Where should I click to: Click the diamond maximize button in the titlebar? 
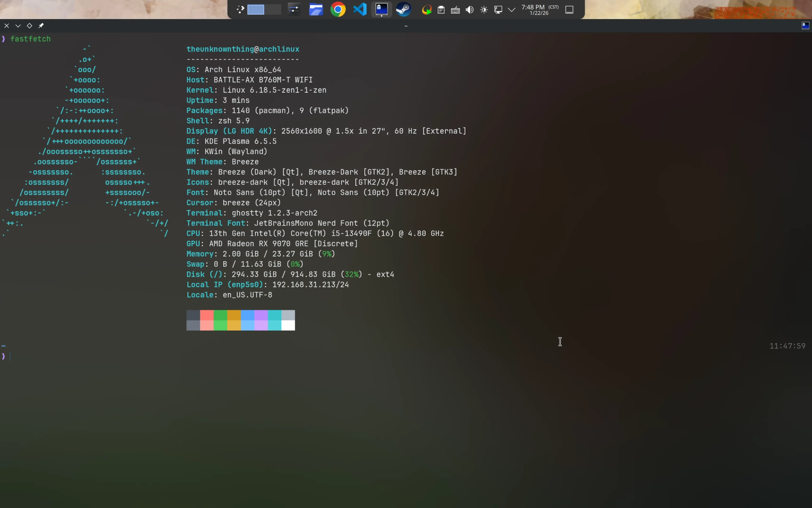click(x=30, y=25)
